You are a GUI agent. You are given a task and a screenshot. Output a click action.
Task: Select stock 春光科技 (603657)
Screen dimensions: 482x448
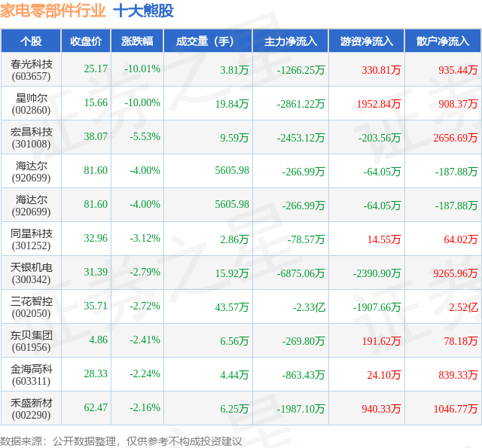tap(31, 70)
